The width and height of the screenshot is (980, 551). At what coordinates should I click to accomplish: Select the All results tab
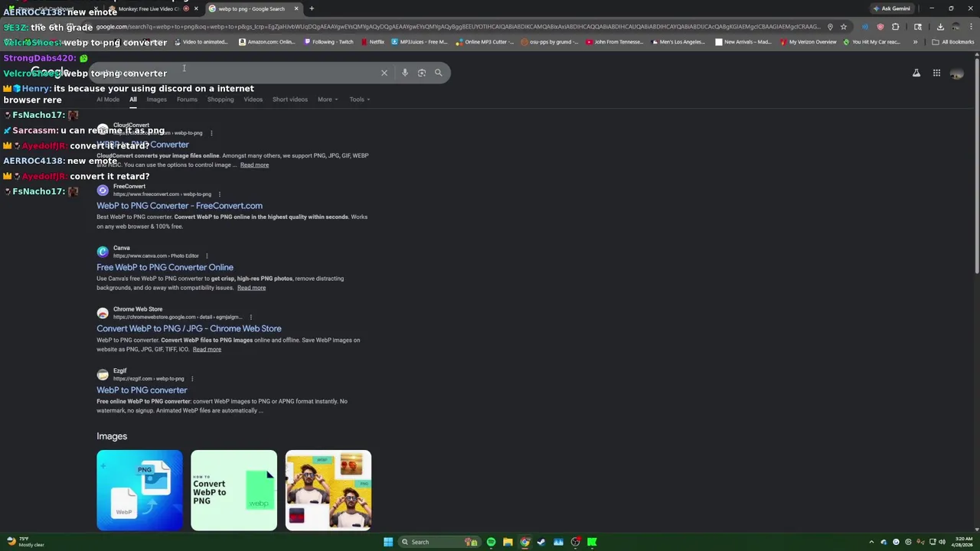tap(133, 99)
